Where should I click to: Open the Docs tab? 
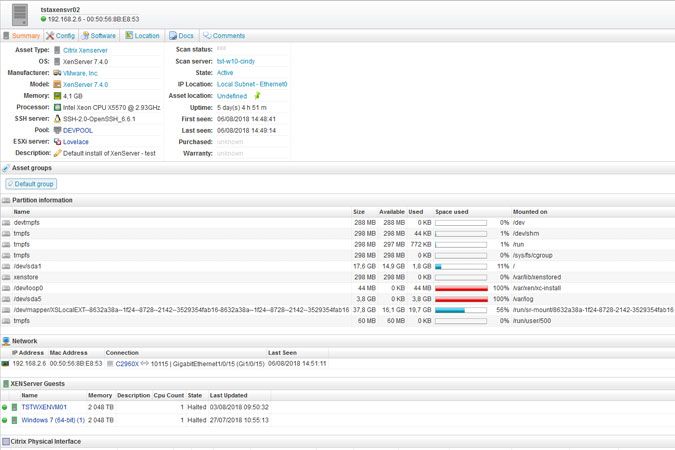click(181, 36)
